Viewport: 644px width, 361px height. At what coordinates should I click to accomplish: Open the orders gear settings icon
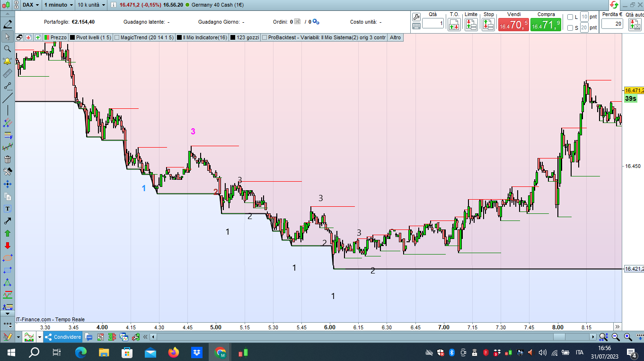[x=316, y=22]
